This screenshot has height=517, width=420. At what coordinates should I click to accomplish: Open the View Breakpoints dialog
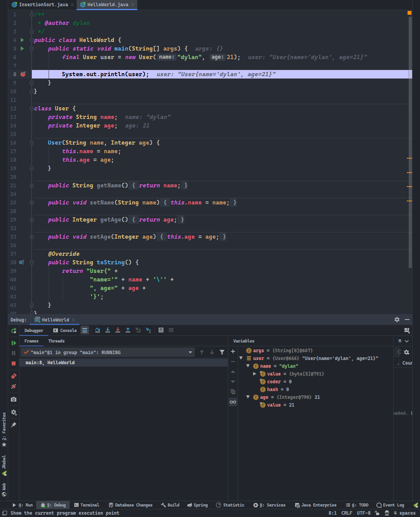point(14,376)
